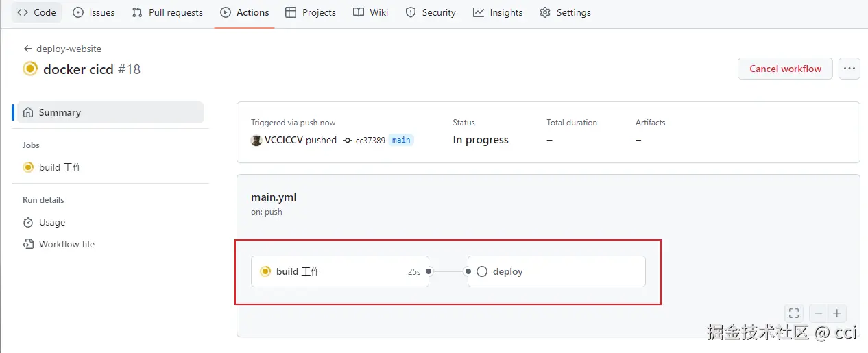Zoom in the workflow graph
The height and width of the screenshot is (353, 868).
click(x=837, y=313)
